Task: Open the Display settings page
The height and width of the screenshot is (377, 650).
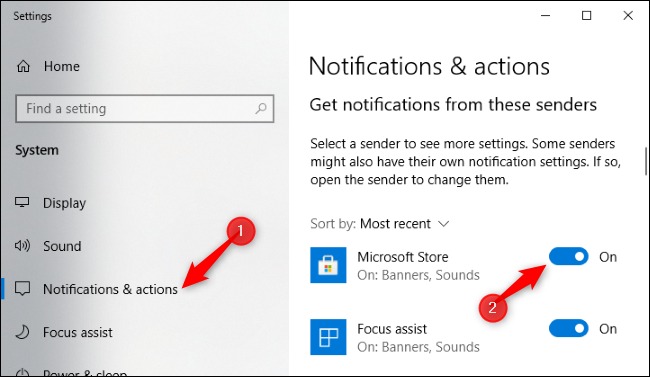Action: 64,203
